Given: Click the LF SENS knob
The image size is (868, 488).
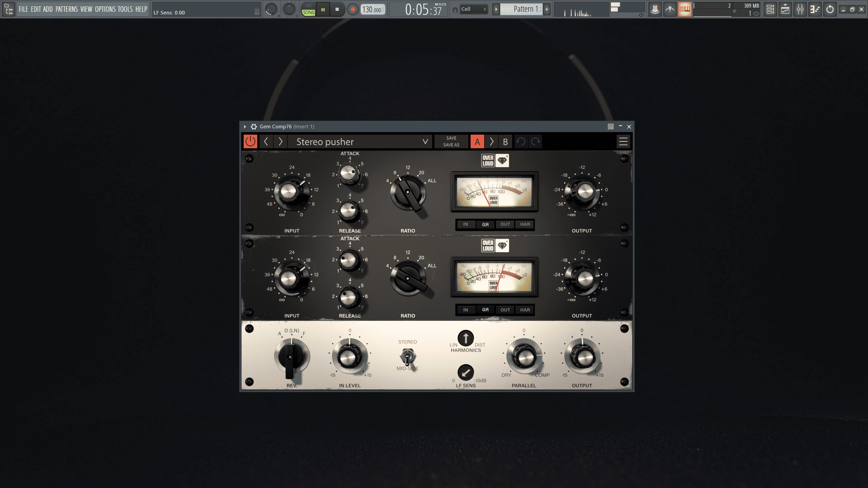Looking at the screenshot, I should click(466, 373).
